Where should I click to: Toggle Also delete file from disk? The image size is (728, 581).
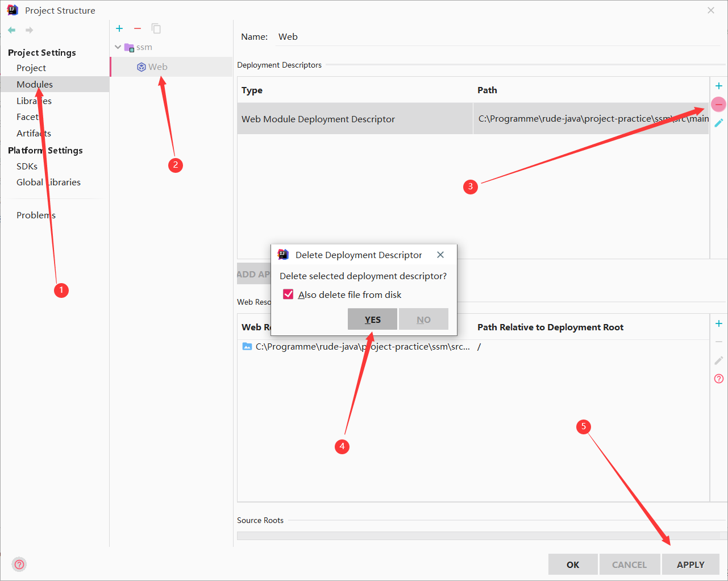point(288,294)
